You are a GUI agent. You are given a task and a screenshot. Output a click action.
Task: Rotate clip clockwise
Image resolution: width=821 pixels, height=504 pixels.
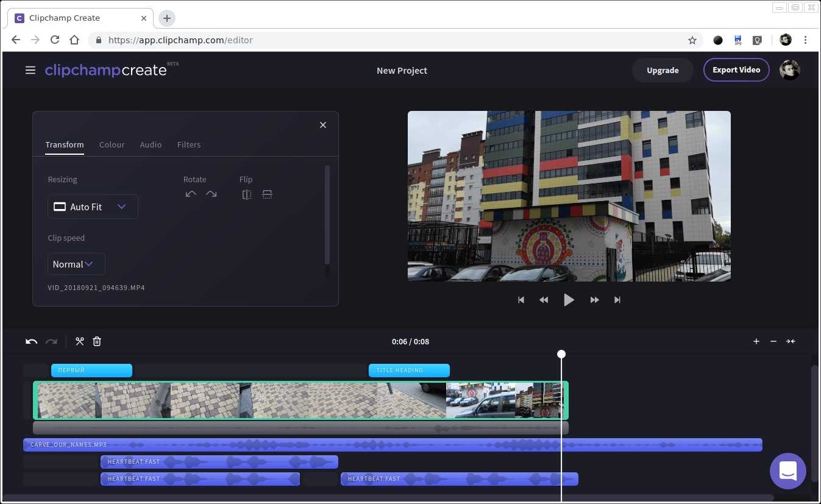pos(211,194)
